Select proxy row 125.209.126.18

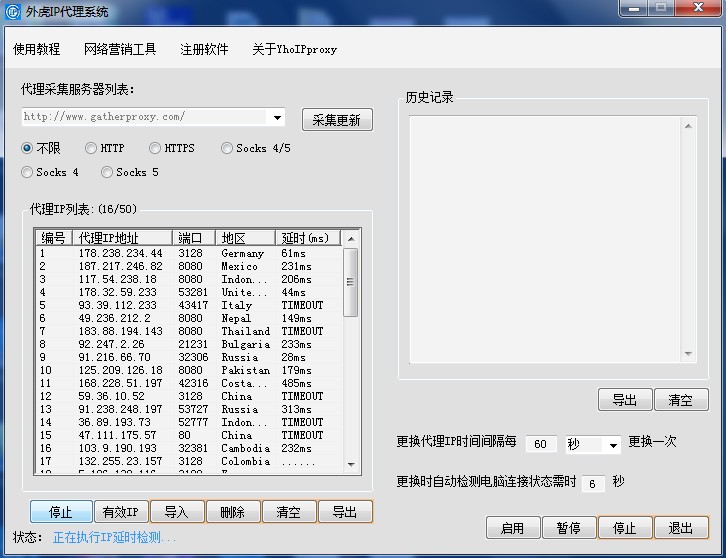tap(189, 370)
